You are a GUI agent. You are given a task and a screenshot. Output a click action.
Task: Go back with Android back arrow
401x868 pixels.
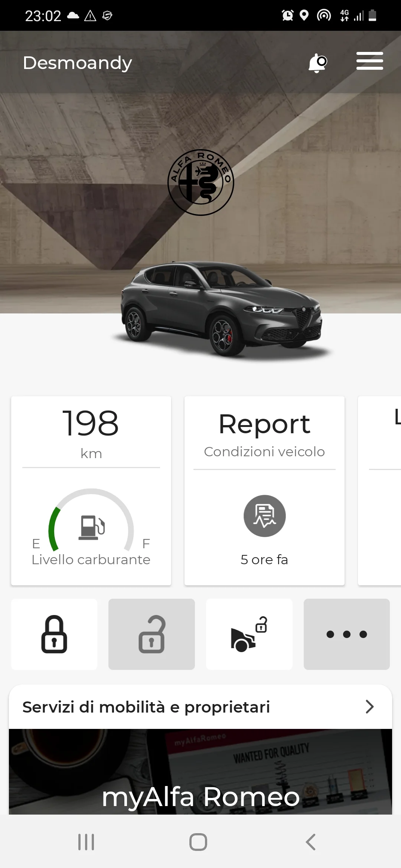tap(311, 842)
